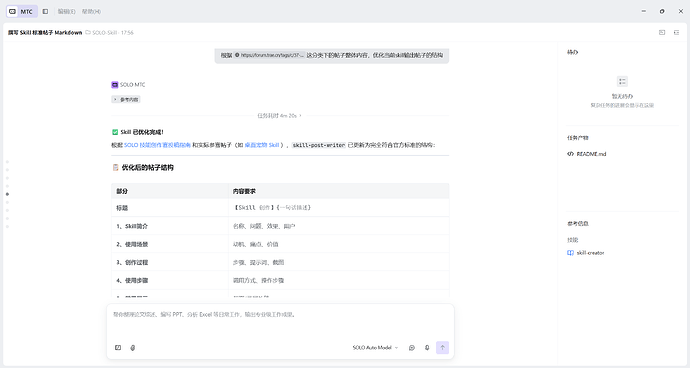Click the conversation title '撰写 Skill 标准帖子 Markdown'

tap(45, 33)
